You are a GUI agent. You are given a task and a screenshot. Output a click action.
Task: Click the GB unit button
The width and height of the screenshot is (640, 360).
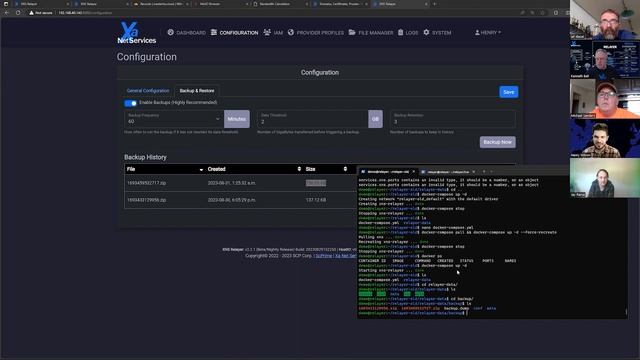point(375,119)
